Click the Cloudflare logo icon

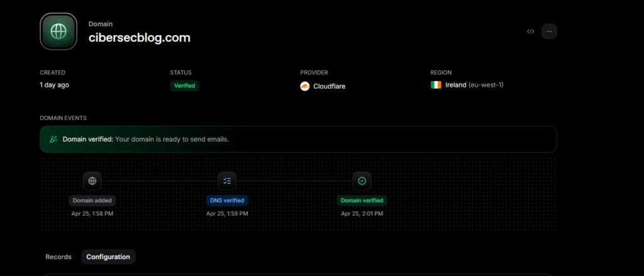(305, 86)
